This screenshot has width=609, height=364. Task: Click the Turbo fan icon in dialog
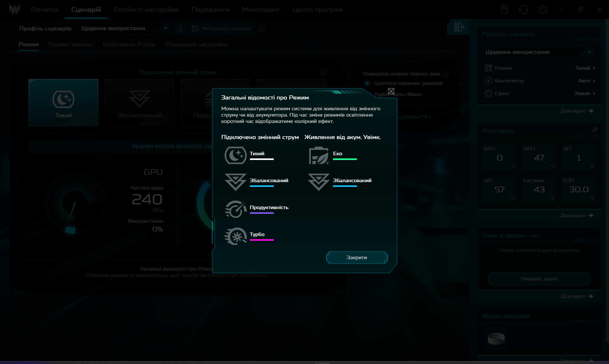point(235,236)
